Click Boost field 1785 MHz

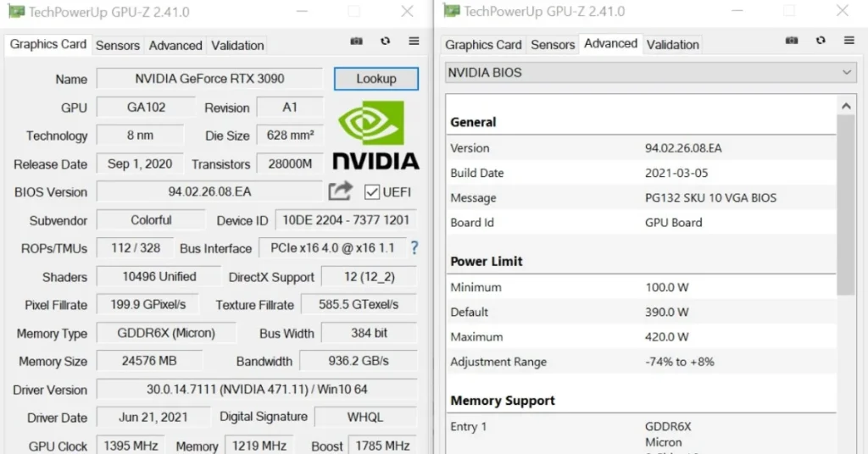(382, 446)
